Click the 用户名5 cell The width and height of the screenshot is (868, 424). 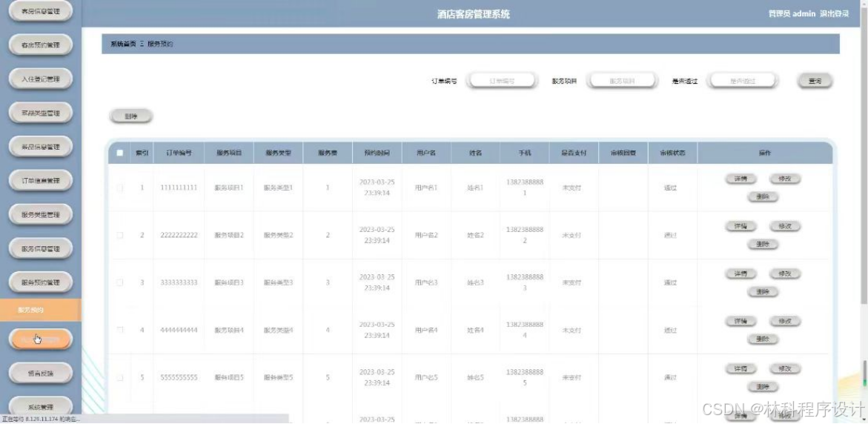[x=426, y=377]
